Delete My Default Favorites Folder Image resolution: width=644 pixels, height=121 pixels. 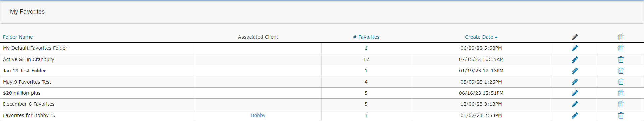621,48
